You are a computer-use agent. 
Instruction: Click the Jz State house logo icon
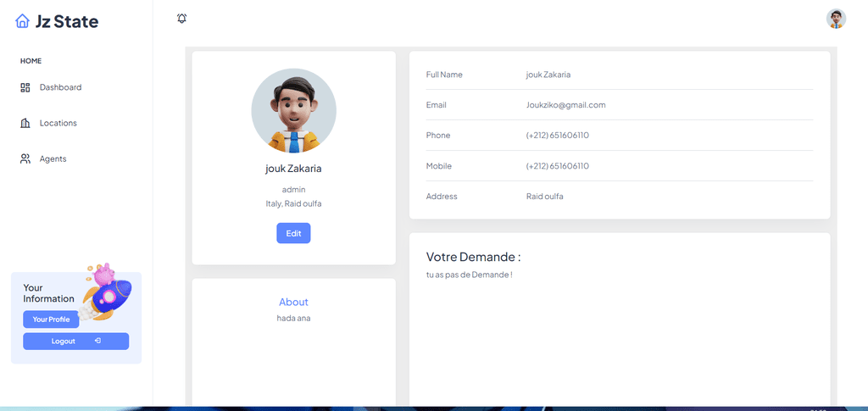(22, 21)
